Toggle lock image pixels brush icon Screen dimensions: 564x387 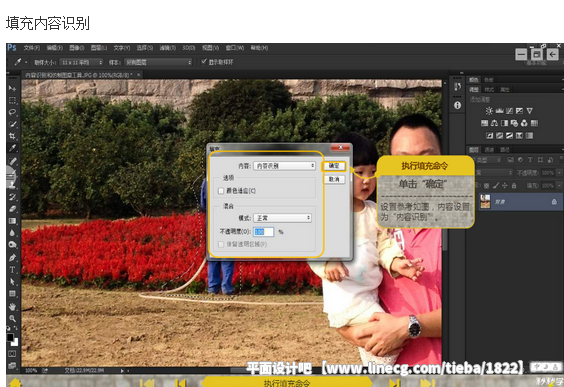pyautogui.click(x=496, y=186)
